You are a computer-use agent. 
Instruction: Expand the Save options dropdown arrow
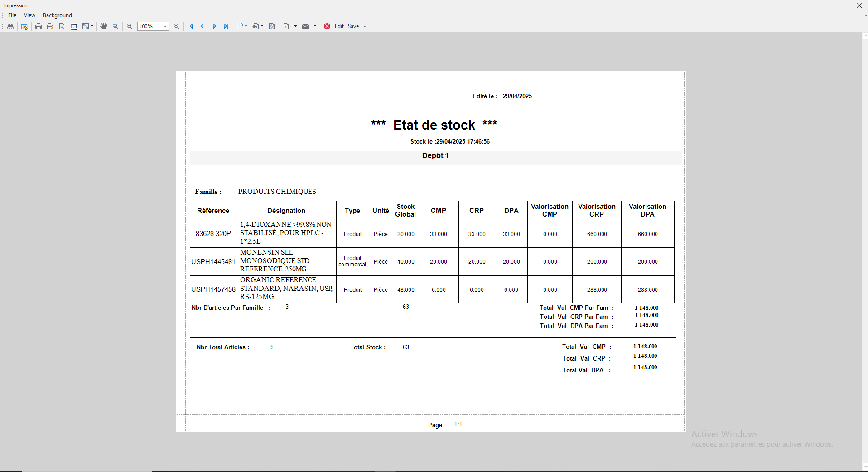click(x=365, y=26)
